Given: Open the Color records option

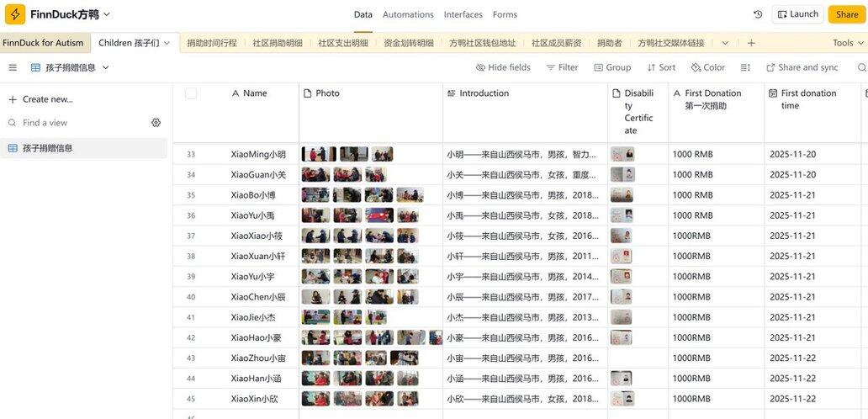Looking at the screenshot, I should click(x=707, y=67).
